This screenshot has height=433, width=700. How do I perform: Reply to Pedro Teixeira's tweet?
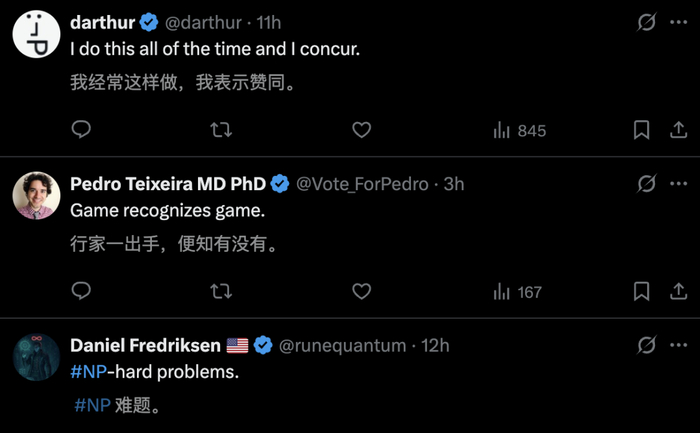(82, 291)
